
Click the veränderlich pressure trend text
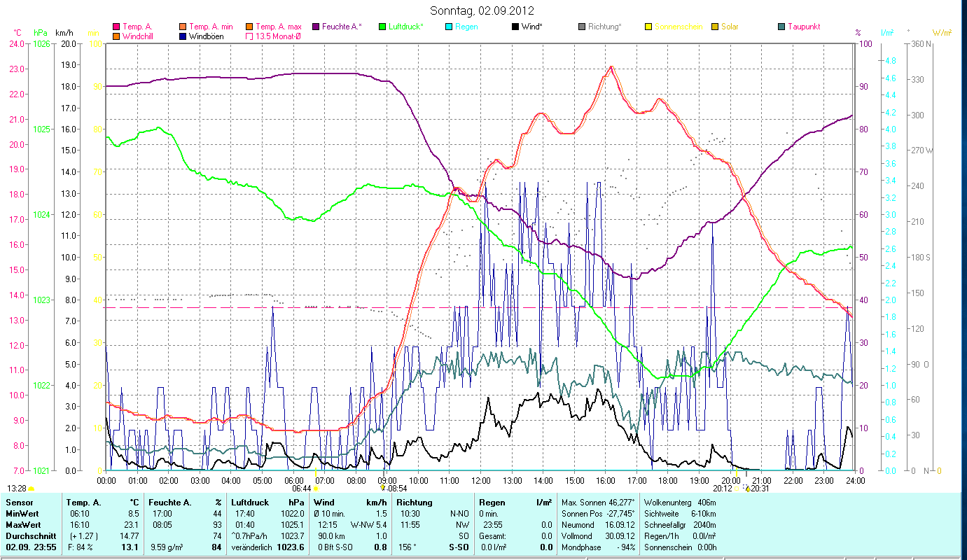(252, 547)
